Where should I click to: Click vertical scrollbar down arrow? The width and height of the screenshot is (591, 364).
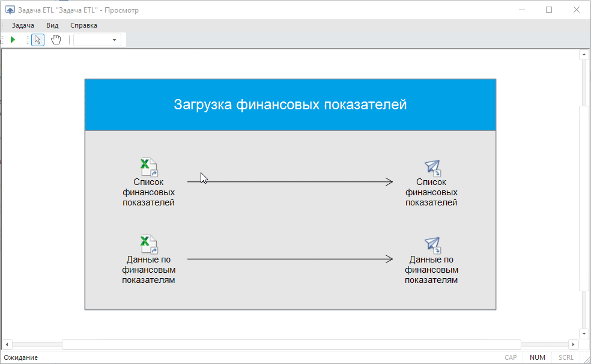click(x=584, y=333)
